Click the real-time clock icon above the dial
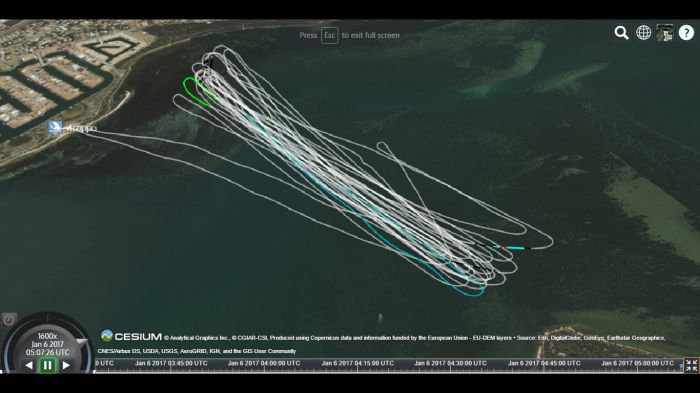 pyautogui.click(x=8, y=320)
